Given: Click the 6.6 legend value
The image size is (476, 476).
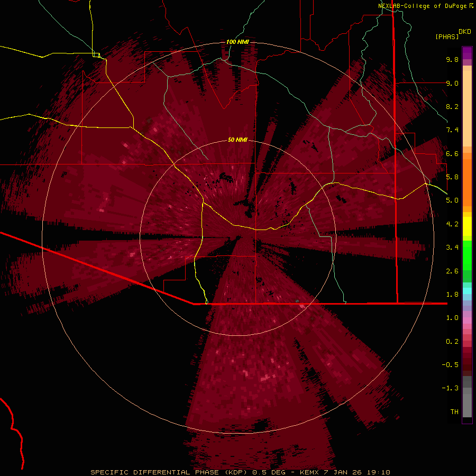Looking at the screenshot, I should click(x=452, y=153).
